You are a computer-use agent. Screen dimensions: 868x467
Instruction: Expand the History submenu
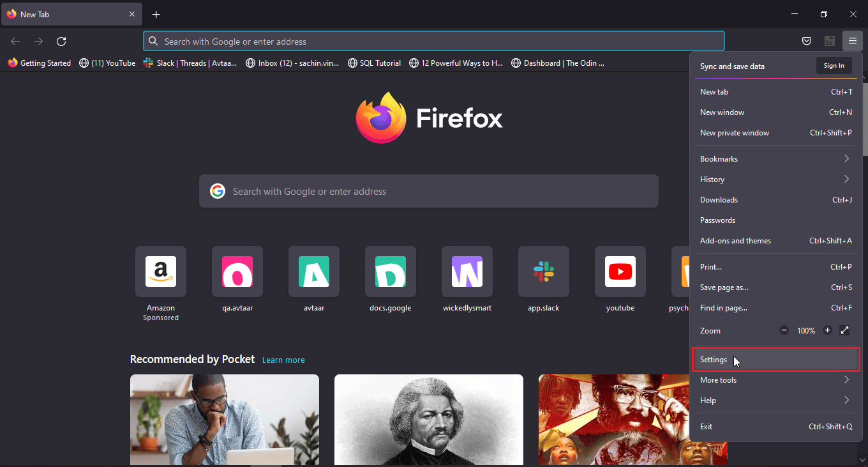point(775,179)
